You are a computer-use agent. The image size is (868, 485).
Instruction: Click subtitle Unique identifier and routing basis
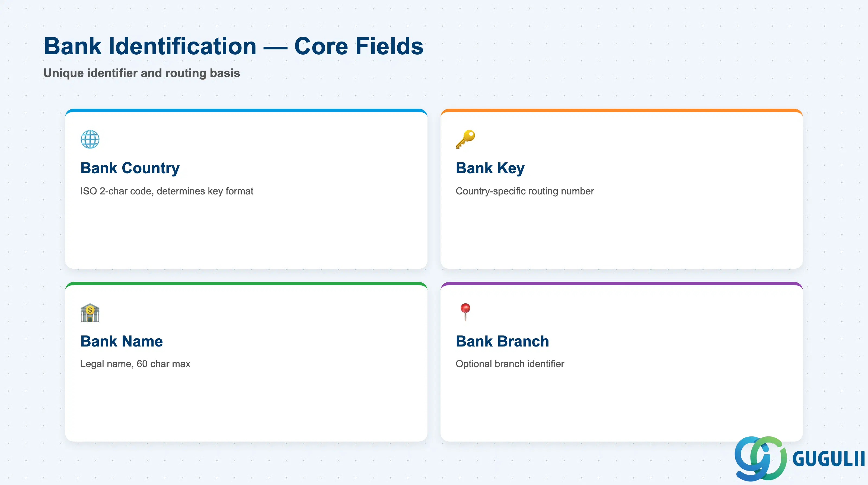142,73
